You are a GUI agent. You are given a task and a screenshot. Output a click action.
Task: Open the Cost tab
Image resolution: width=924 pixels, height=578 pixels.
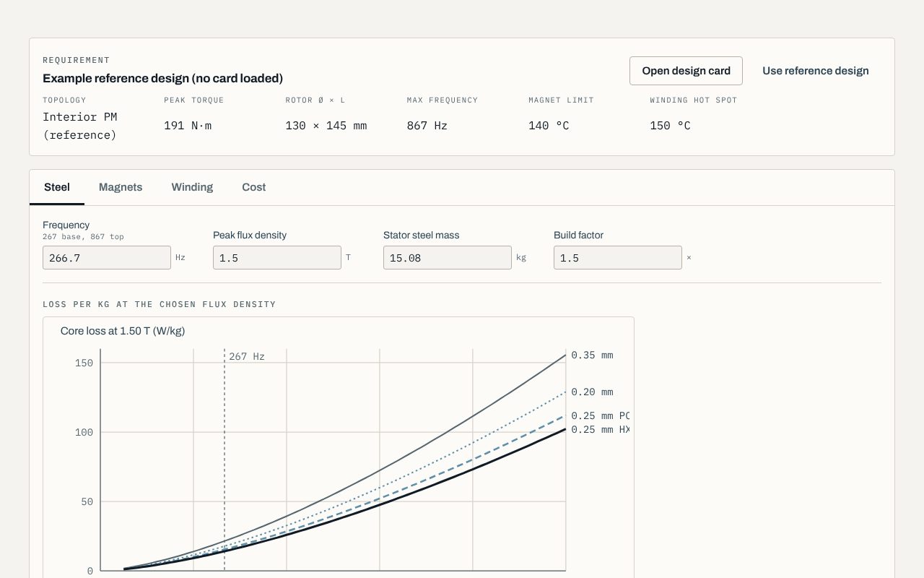coord(254,187)
